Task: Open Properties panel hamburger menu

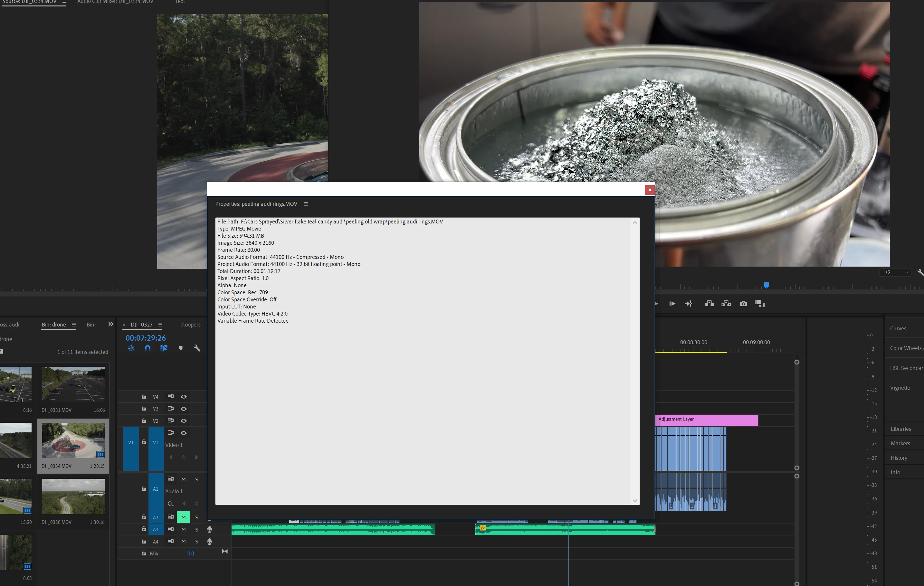Action: click(x=306, y=204)
